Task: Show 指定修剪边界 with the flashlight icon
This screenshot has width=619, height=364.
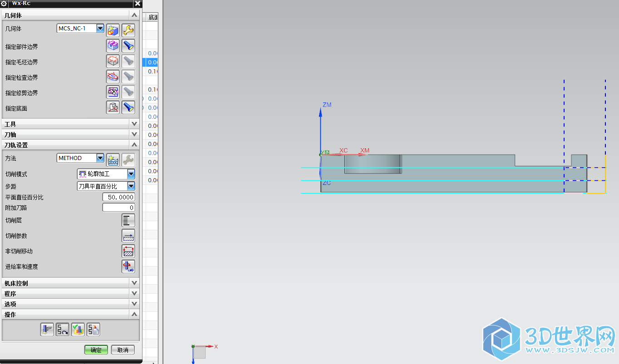Action: click(128, 92)
